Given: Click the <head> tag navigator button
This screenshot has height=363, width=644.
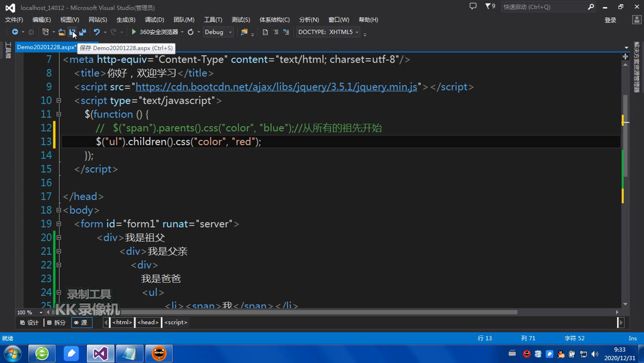Looking at the screenshot, I should point(148,322).
